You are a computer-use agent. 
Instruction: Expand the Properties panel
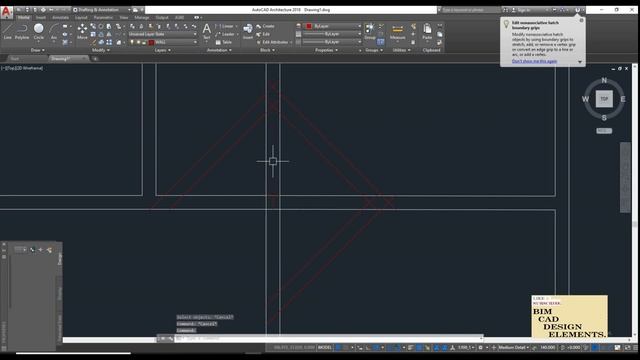[326, 50]
